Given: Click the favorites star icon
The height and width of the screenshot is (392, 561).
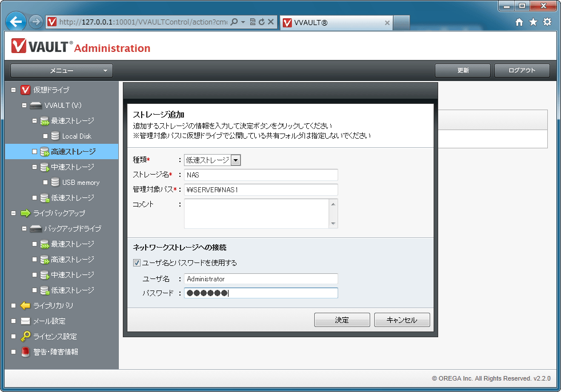Looking at the screenshot, I should (x=533, y=22).
